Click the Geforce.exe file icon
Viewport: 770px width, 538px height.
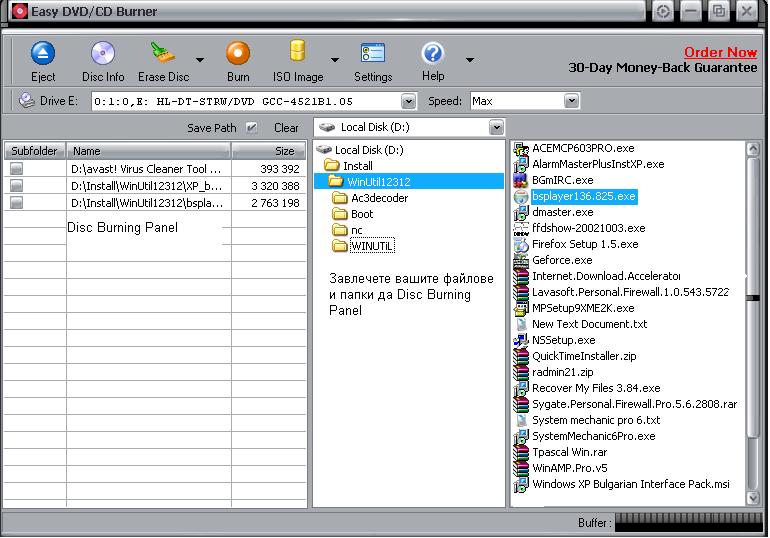pyautogui.click(x=521, y=261)
